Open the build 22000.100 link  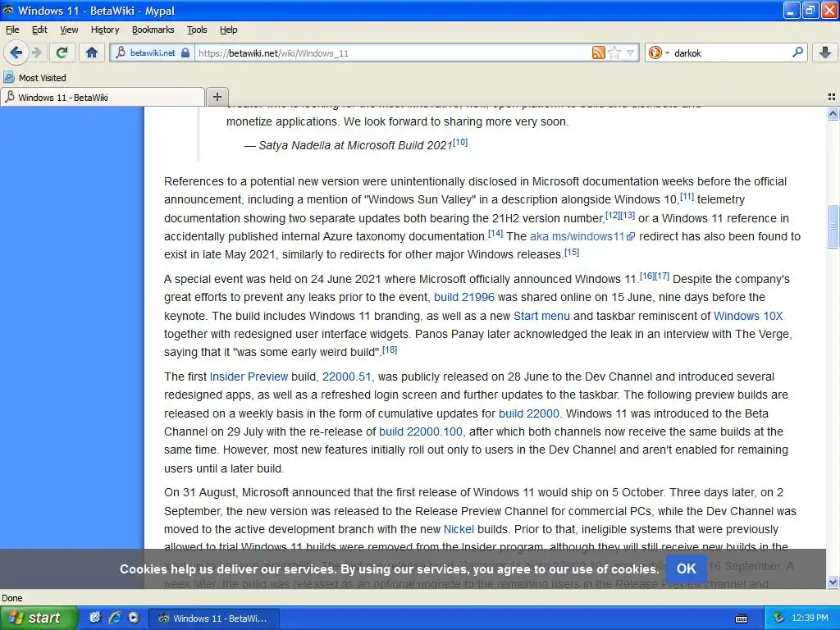[421, 431]
